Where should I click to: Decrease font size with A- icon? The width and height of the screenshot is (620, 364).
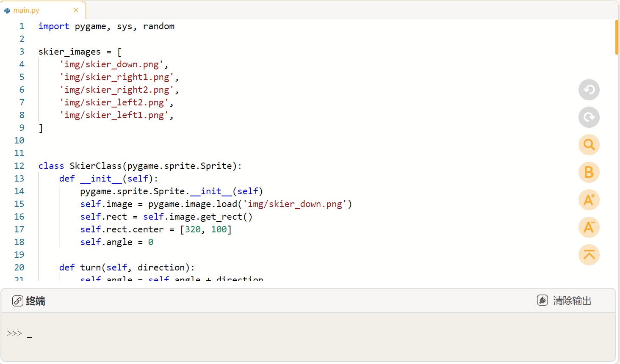pos(589,227)
